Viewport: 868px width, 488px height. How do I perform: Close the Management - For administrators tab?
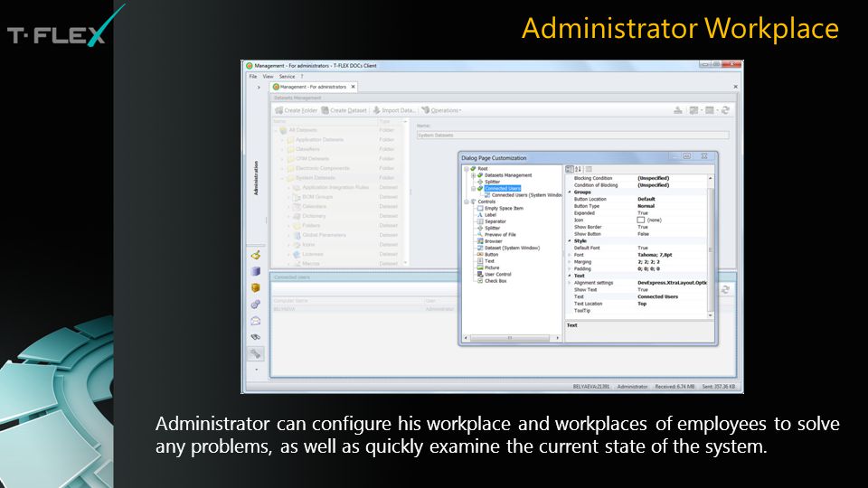click(354, 87)
